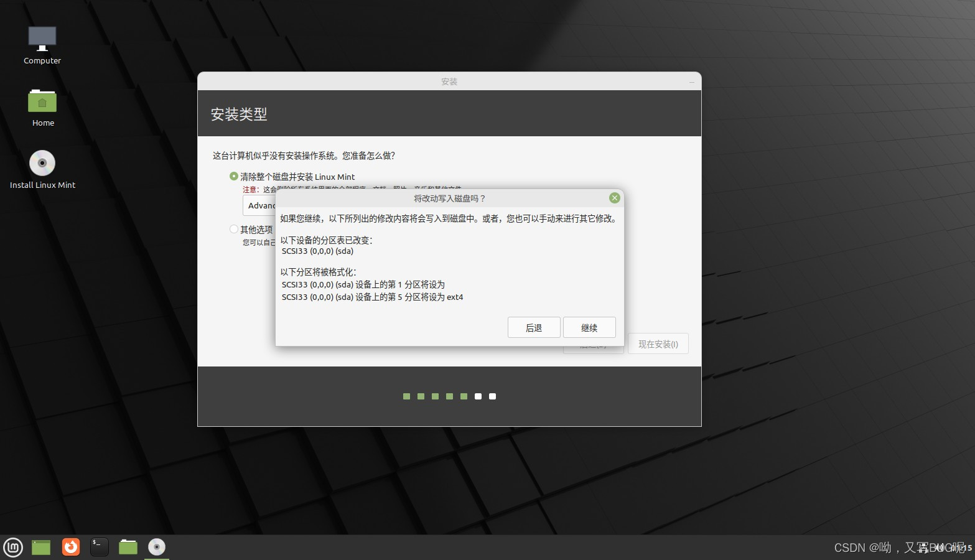
Task: Select the erase disk and install Linux Mint radio button
Action: tap(234, 177)
